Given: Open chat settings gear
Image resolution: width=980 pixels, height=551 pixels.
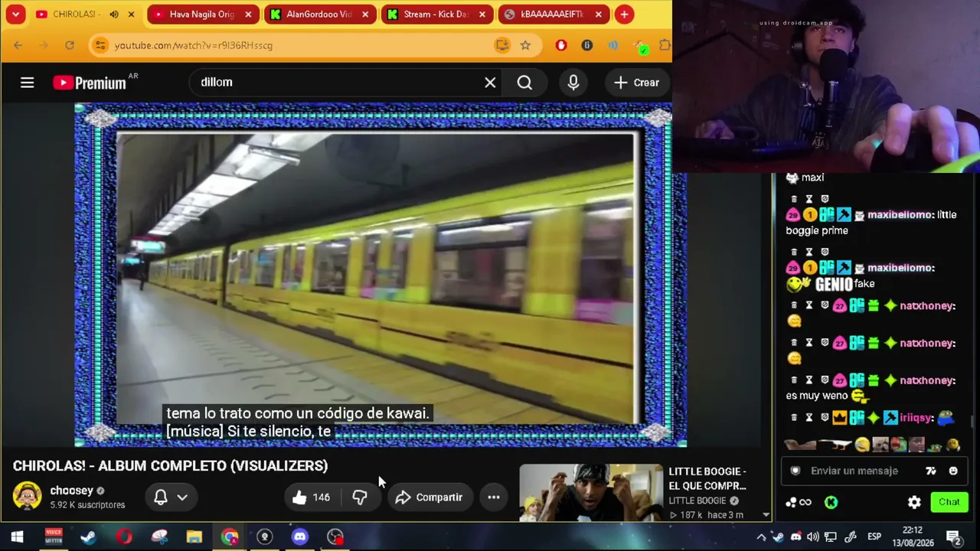Looking at the screenshot, I should click(x=914, y=502).
